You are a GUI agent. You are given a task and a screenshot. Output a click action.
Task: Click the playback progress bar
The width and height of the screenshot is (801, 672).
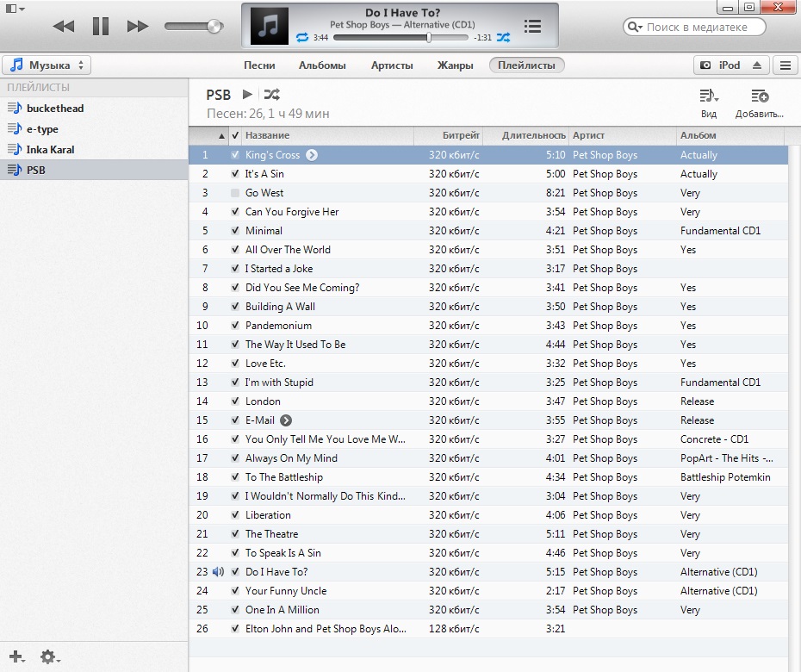tap(400, 37)
